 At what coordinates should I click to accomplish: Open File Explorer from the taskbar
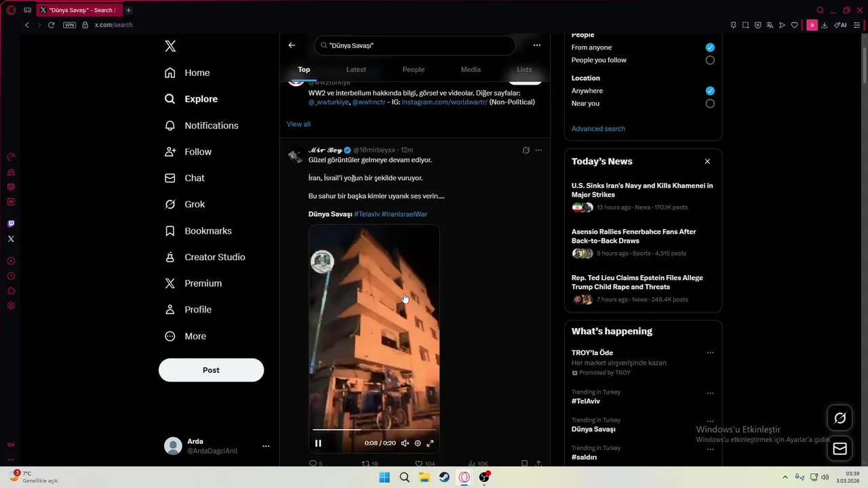point(425,477)
